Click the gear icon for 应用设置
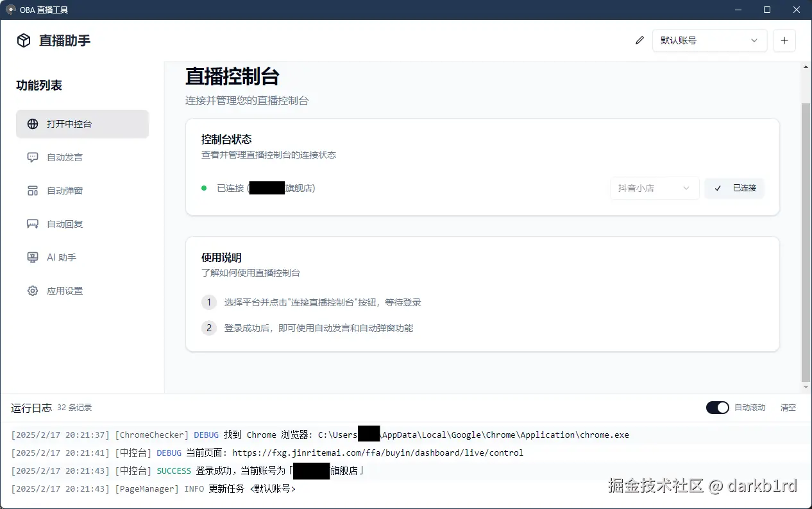This screenshot has height=509, width=812. point(33,291)
